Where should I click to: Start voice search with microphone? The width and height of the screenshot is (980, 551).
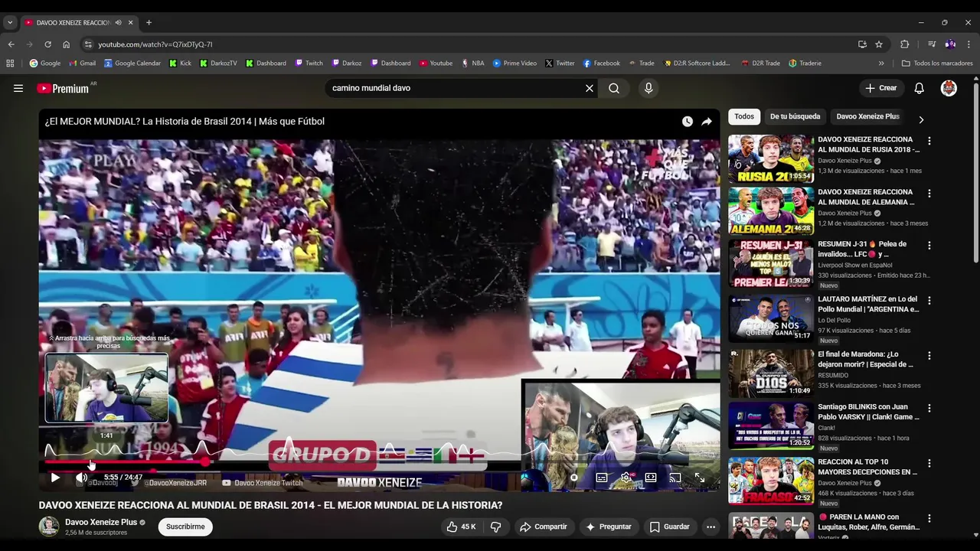pyautogui.click(x=648, y=88)
